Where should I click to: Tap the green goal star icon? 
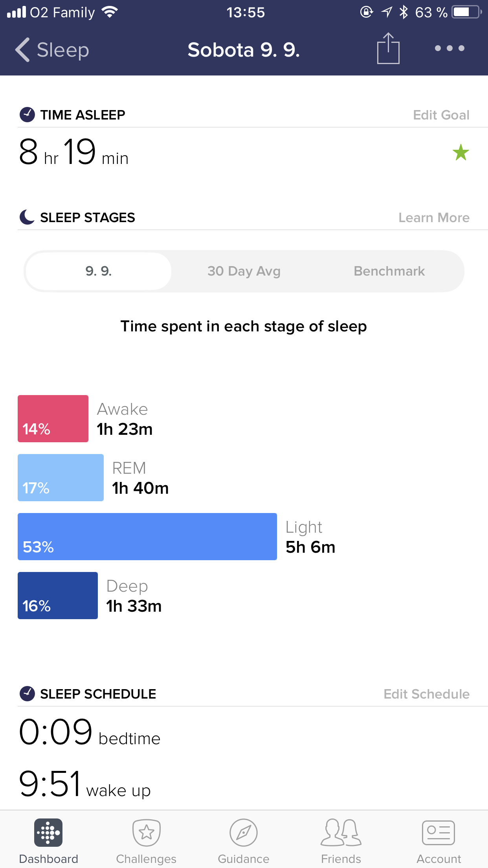click(x=460, y=153)
